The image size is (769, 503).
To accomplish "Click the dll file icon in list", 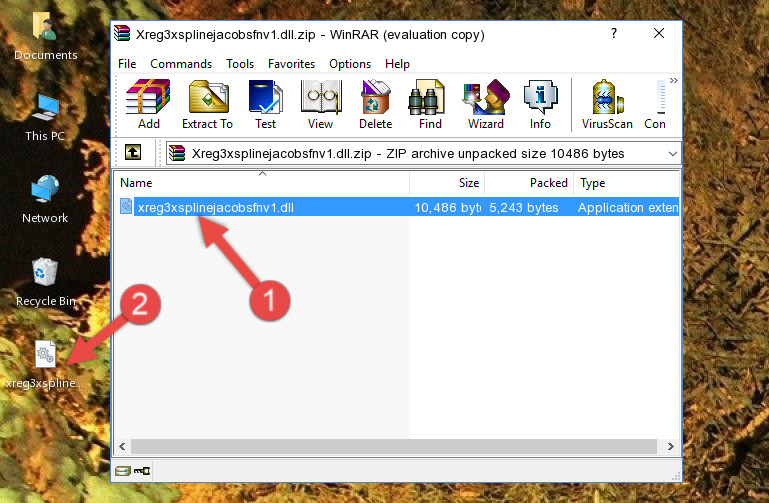I will [126, 206].
